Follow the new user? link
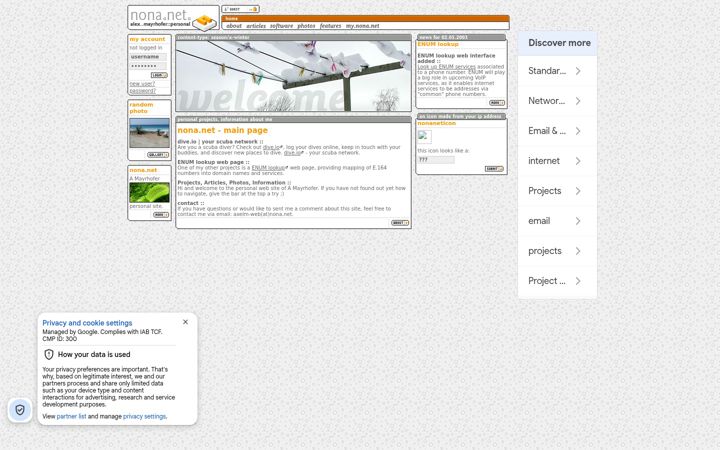 click(142, 84)
